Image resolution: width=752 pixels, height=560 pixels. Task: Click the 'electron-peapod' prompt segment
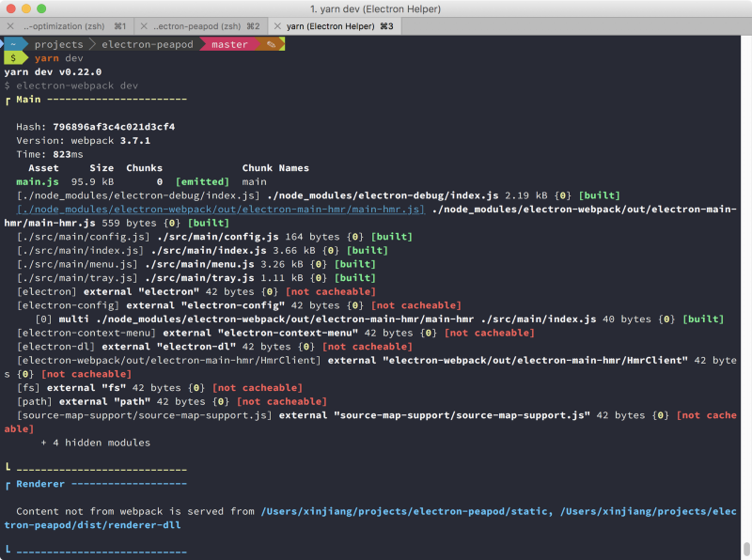tap(148, 44)
